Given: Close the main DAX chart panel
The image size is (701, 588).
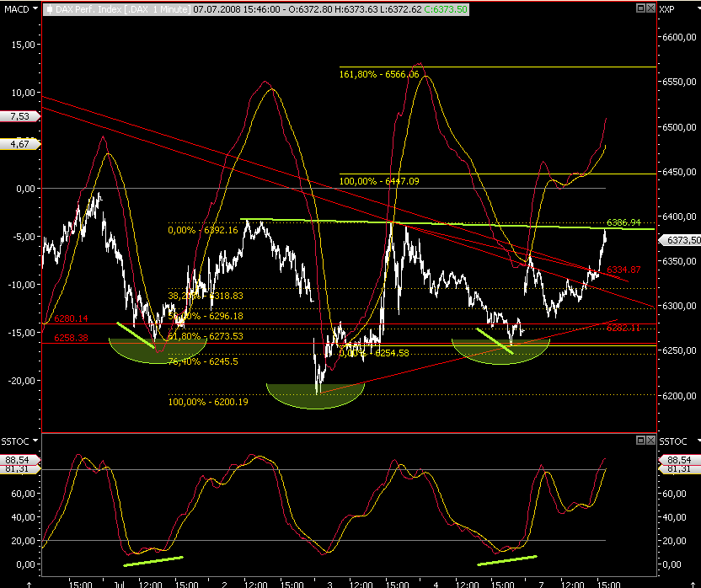Looking at the screenshot, I should [650, 8].
